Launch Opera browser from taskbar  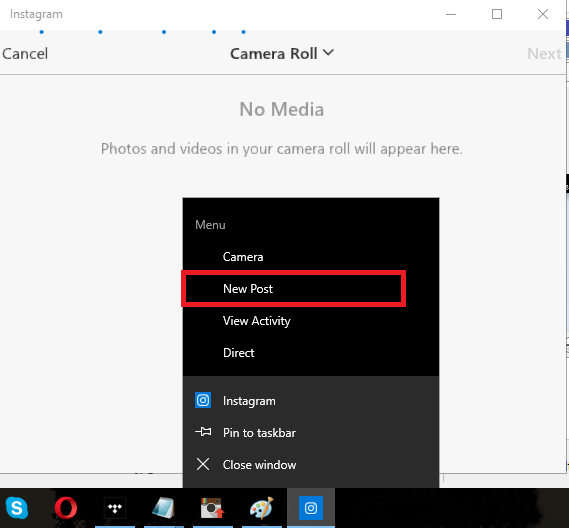pyautogui.click(x=66, y=508)
